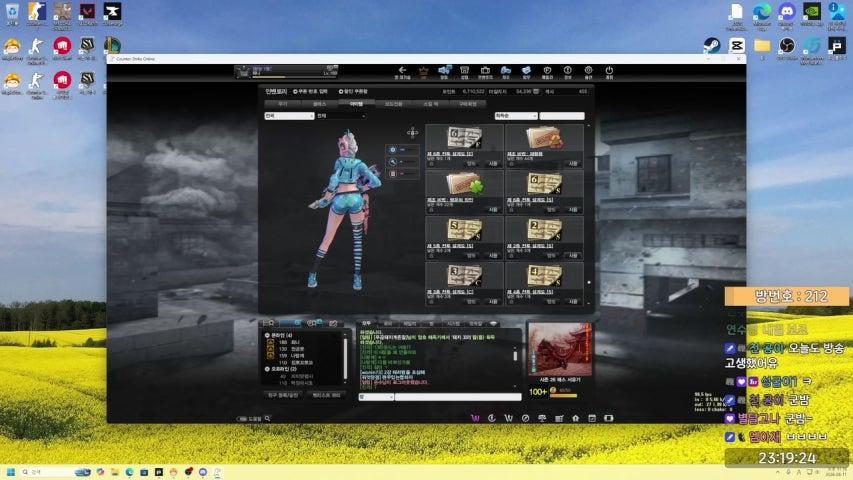Click the balance scale icon in bottom bar
The height and width of the screenshot is (480, 853).
tap(542, 418)
